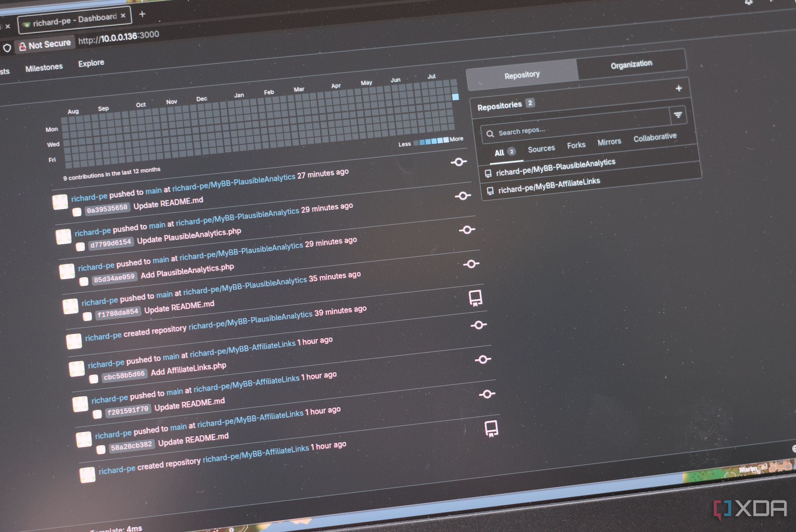The height and width of the screenshot is (532, 796).
Task: Click the Not Secure lock indicator
Action: tap(45, 45)
